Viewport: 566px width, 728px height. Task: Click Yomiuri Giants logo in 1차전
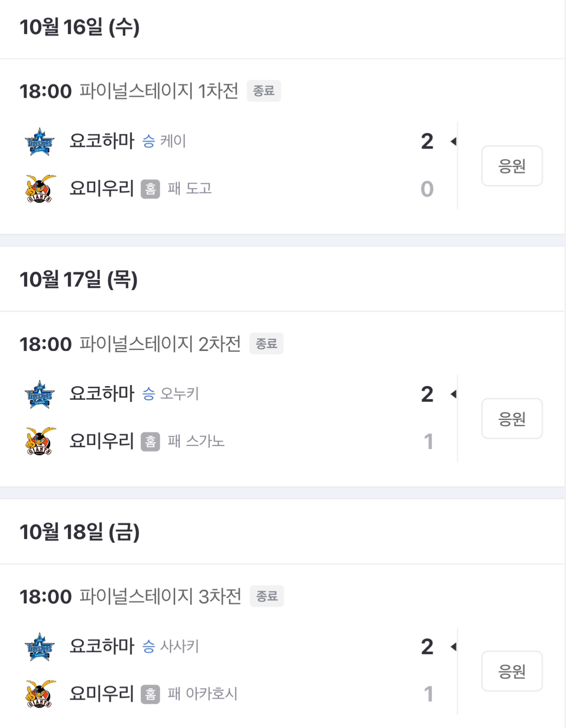[x=40, y=189]
